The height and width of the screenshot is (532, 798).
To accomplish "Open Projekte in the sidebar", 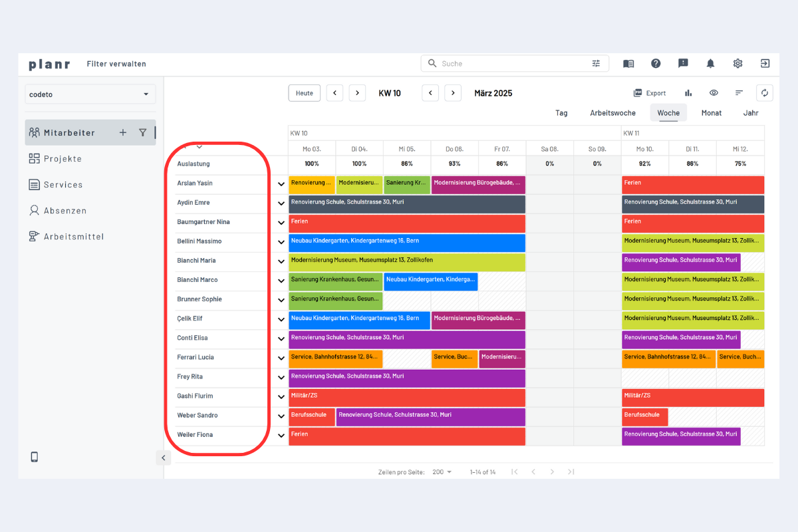I will click(x=63, y=159).
